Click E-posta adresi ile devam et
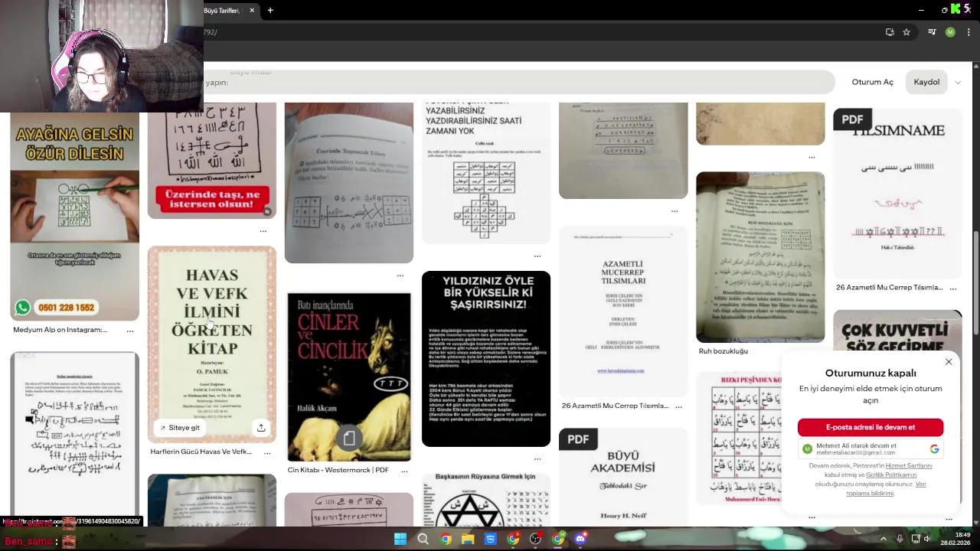Image resolution: width=980 pixels, height=551 pixels. point(871,427)
